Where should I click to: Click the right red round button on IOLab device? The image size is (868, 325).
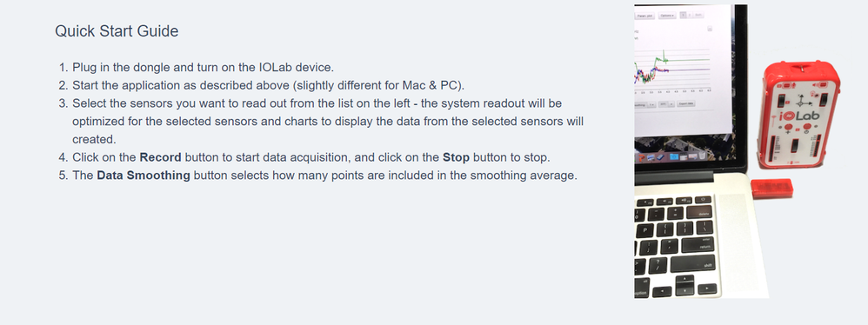(807, 127)
